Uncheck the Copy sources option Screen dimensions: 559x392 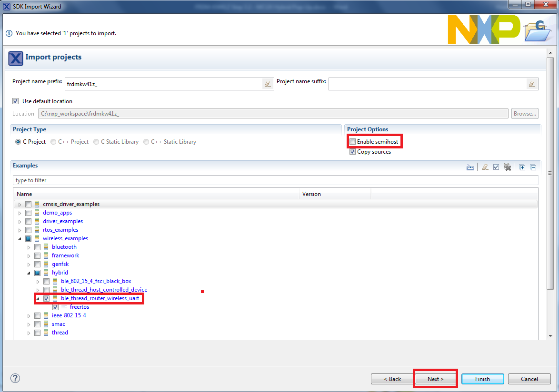[352, 152]
